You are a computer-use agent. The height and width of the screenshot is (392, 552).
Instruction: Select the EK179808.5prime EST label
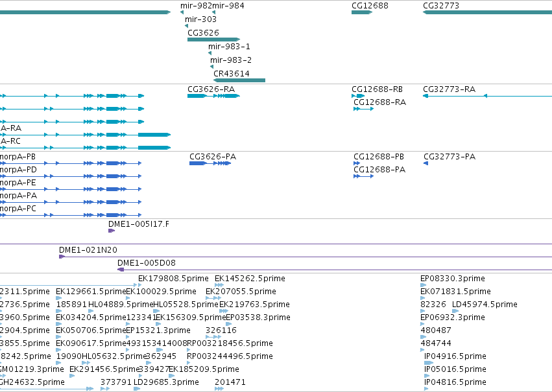click(x=173, y=279)
